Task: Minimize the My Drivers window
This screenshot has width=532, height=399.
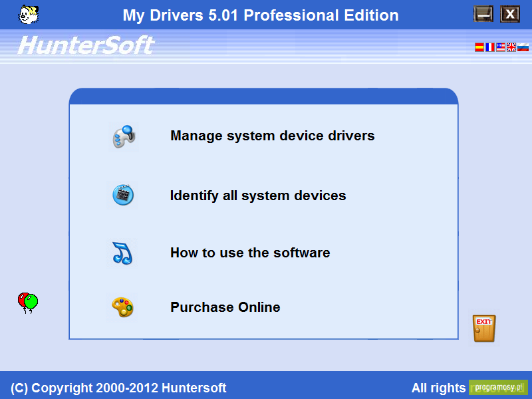Action: (x=483, y=14)
